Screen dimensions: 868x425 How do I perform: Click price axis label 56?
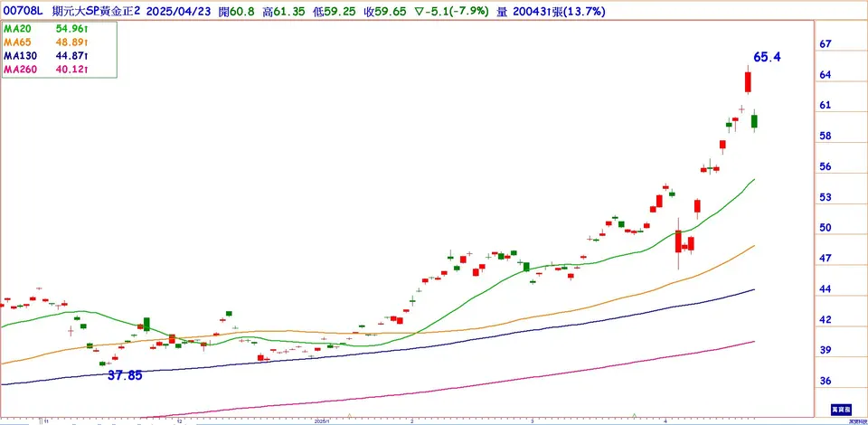coord(826,166)
